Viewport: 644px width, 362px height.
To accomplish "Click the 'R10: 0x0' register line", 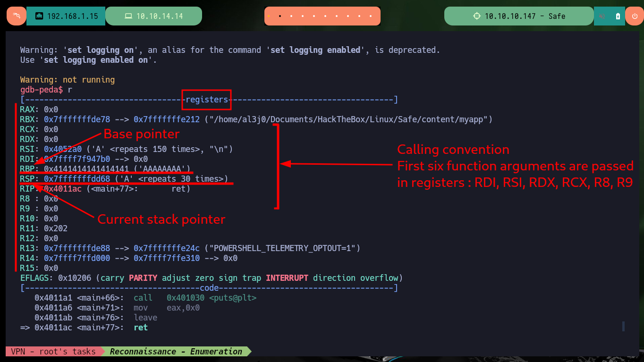I will (x=39, y=219).
